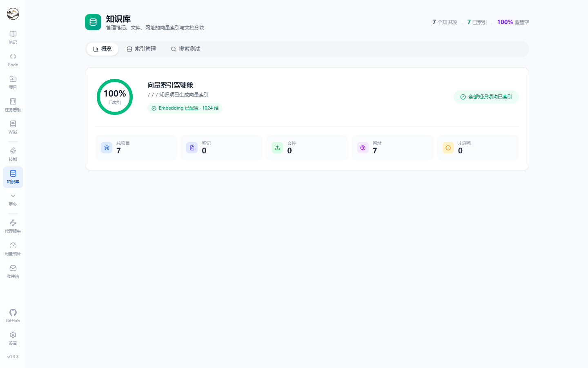Screen dimensions: 588x368
Task: Click the v0.3.3 version label
Action: click(13, 357)
